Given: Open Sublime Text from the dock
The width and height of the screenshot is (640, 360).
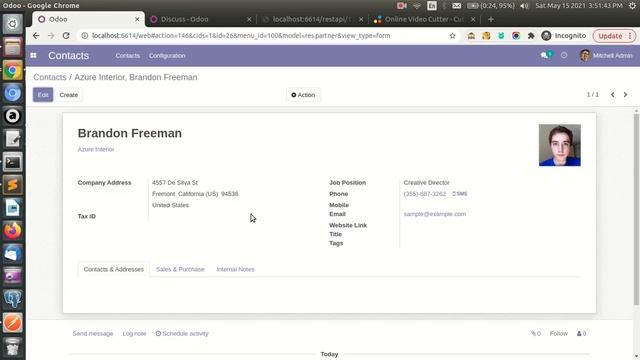Looking at the screenshot, I should [13, 185].
